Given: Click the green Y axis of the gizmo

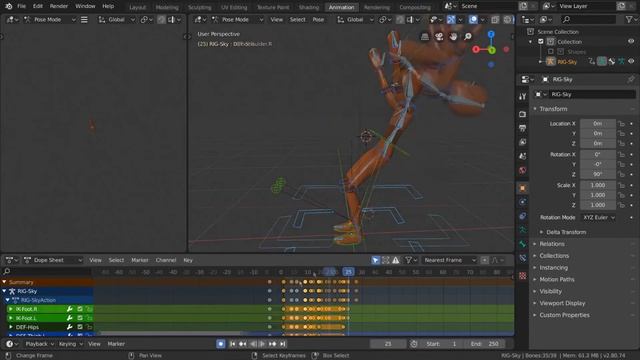Looking at the screenshot, I should (x=492, y=50).
